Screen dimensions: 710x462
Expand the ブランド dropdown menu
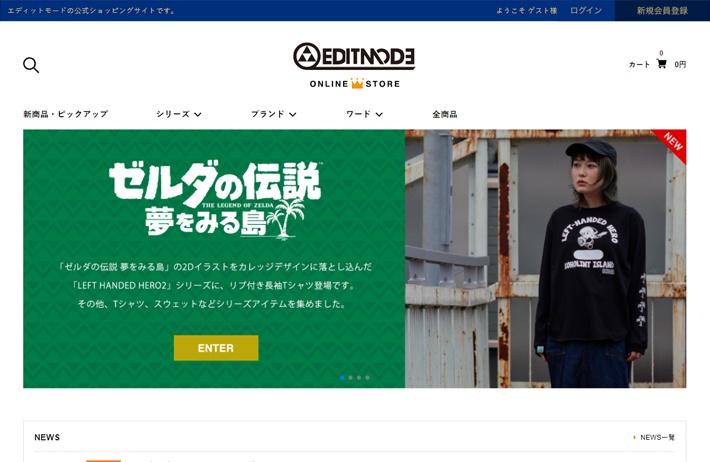(x=274, y=114)
